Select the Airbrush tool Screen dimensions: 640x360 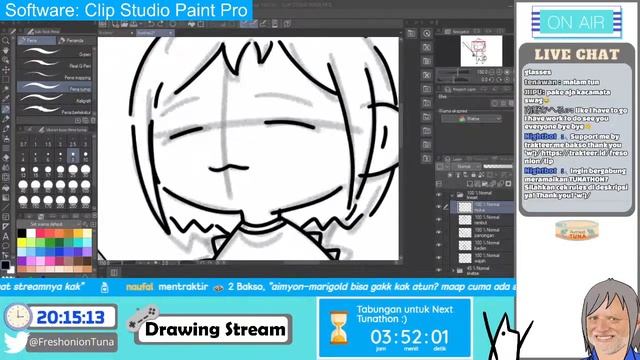point(6,138)
